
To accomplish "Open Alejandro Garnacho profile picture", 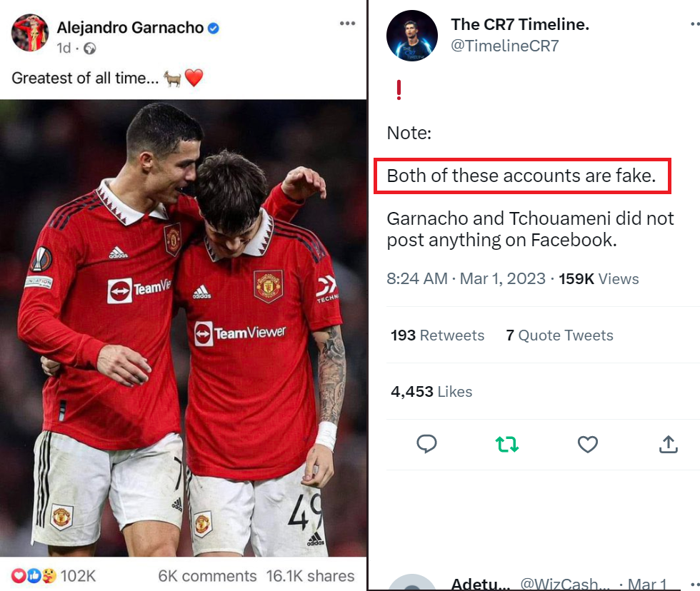I will coord(30,33).
